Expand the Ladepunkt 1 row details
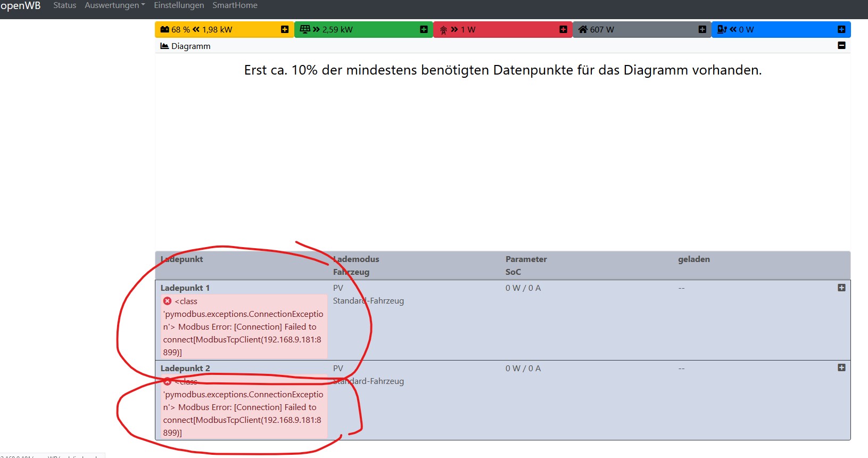 coord(841,288)
